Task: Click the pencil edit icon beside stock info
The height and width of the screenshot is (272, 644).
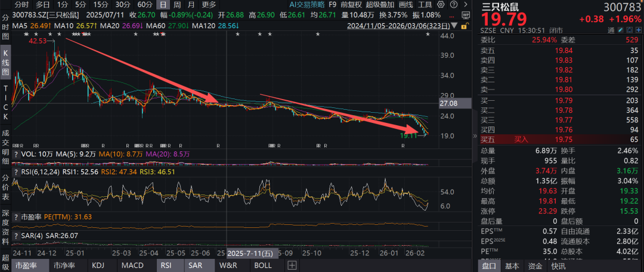Action: point(622,31)
